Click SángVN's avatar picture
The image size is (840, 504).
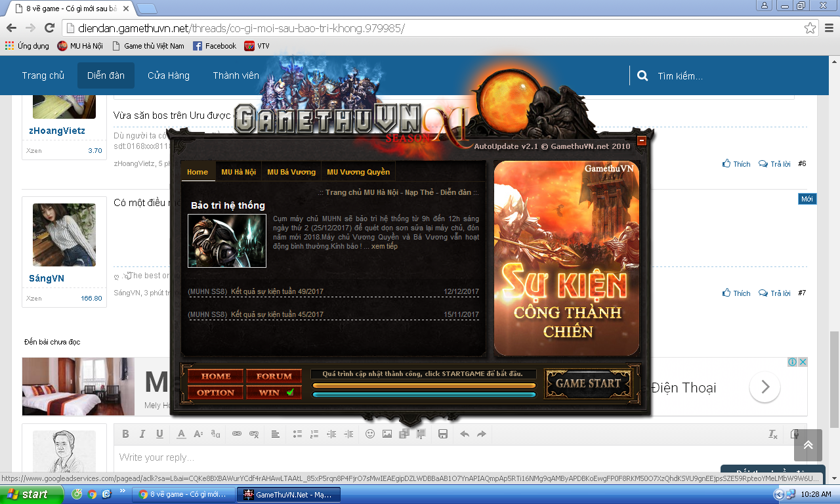(x=64, y=234)
